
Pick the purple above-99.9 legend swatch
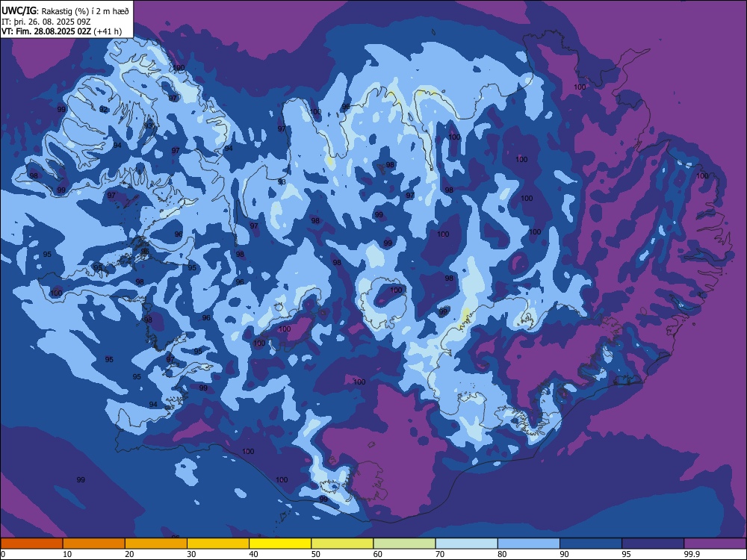[715, 544]
